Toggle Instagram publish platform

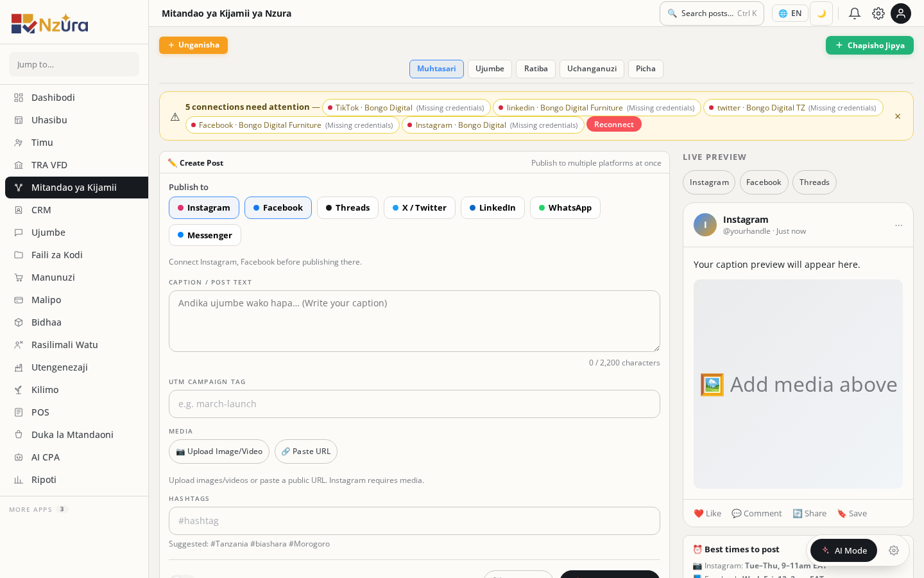point(204,208)
